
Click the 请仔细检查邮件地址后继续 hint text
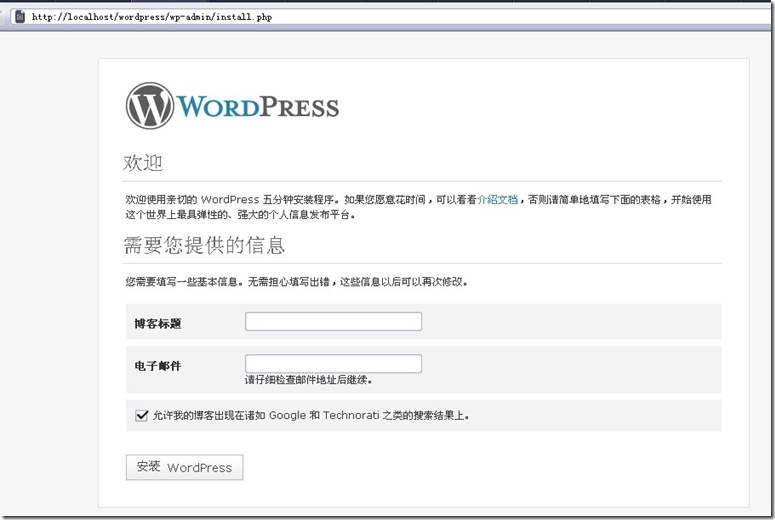point(308,380)
